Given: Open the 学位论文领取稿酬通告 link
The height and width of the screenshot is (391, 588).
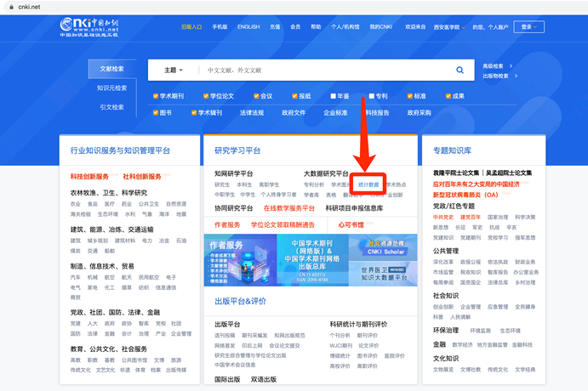Looking at the screenshot, I should [x=283, y=224].
